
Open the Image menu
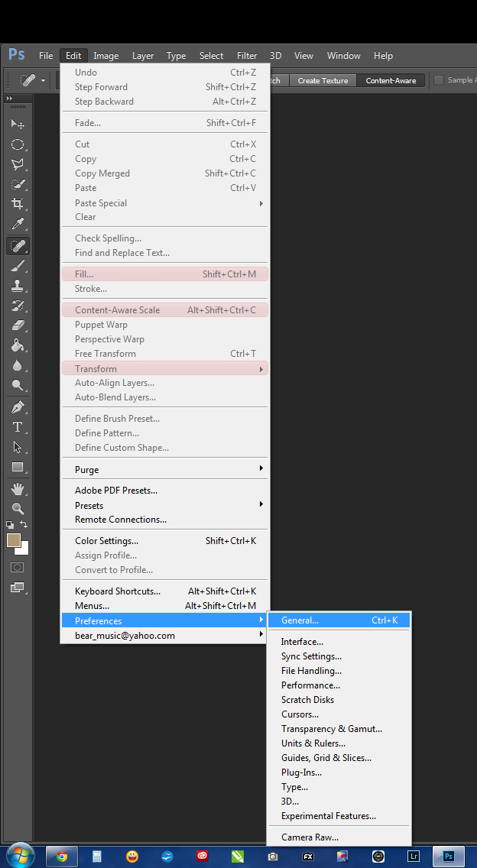[x=105, y=55]
